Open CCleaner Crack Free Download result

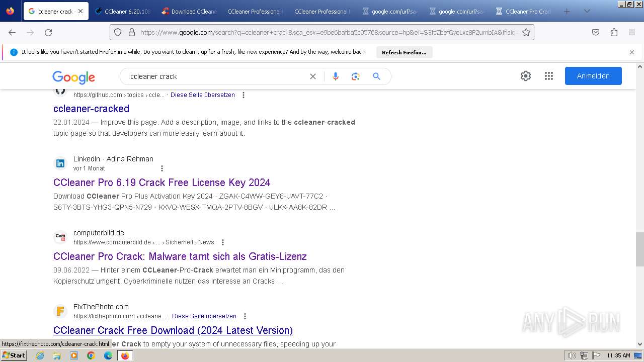pos(173,330)
